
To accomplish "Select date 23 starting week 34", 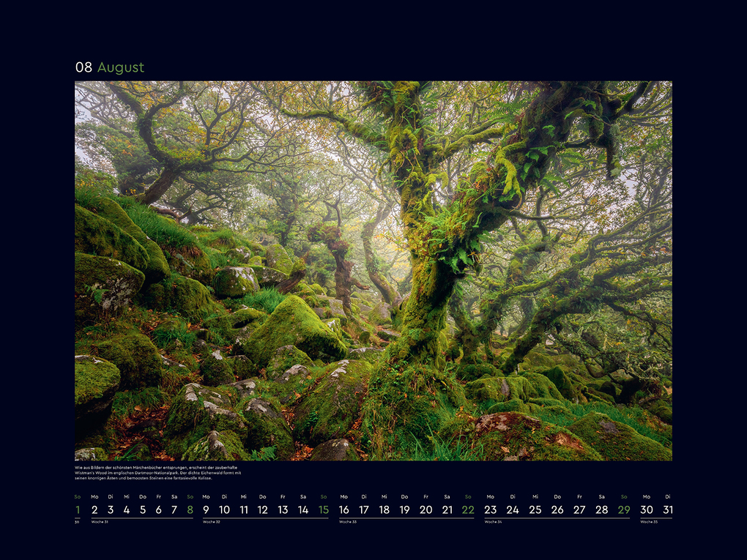I will [x=490, y=509].
